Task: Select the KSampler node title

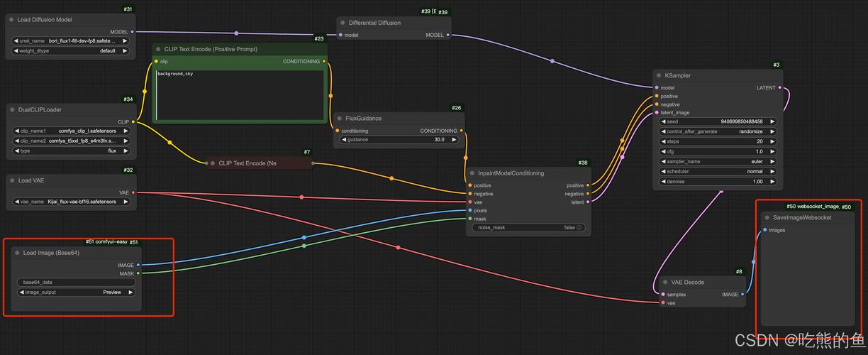Action: pyautogui.click(x=677, y=75)
